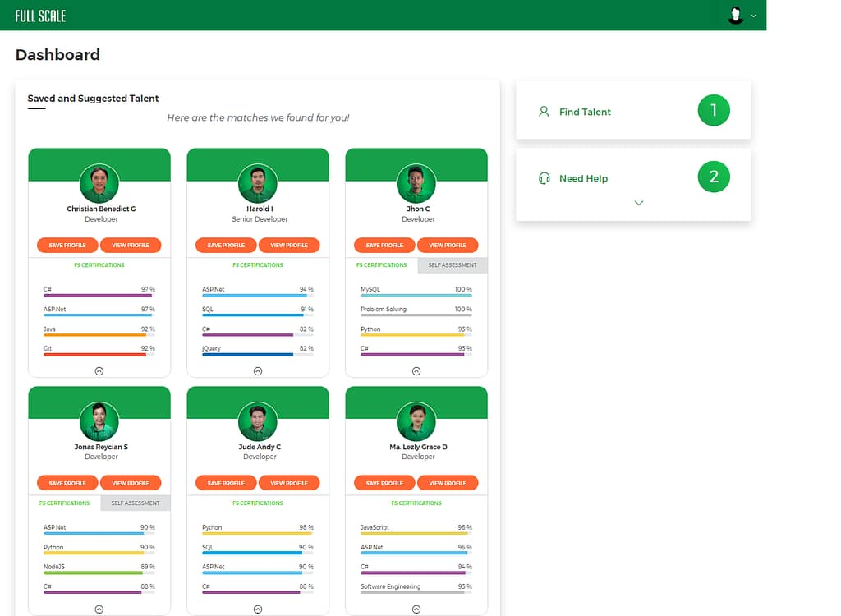Open Christian Benedict's profile via VIEW PROFILE
841x616 pixels.
(x=131, y=245)
